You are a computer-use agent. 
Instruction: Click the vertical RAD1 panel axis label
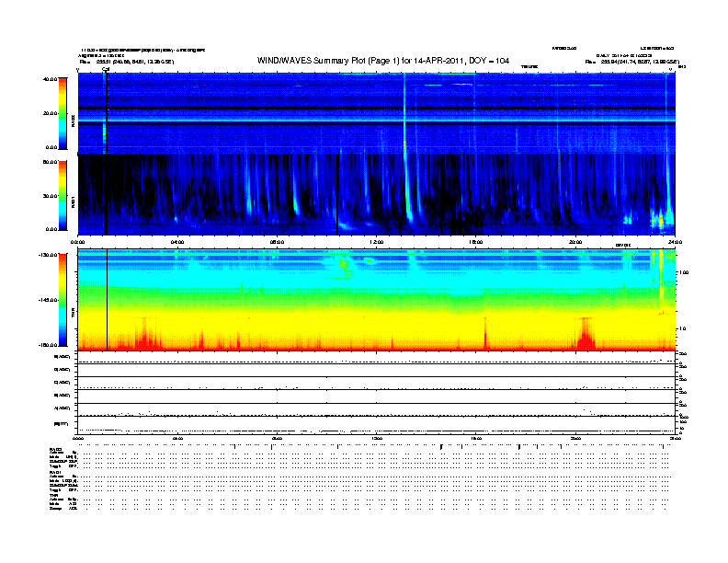[73, 202]
